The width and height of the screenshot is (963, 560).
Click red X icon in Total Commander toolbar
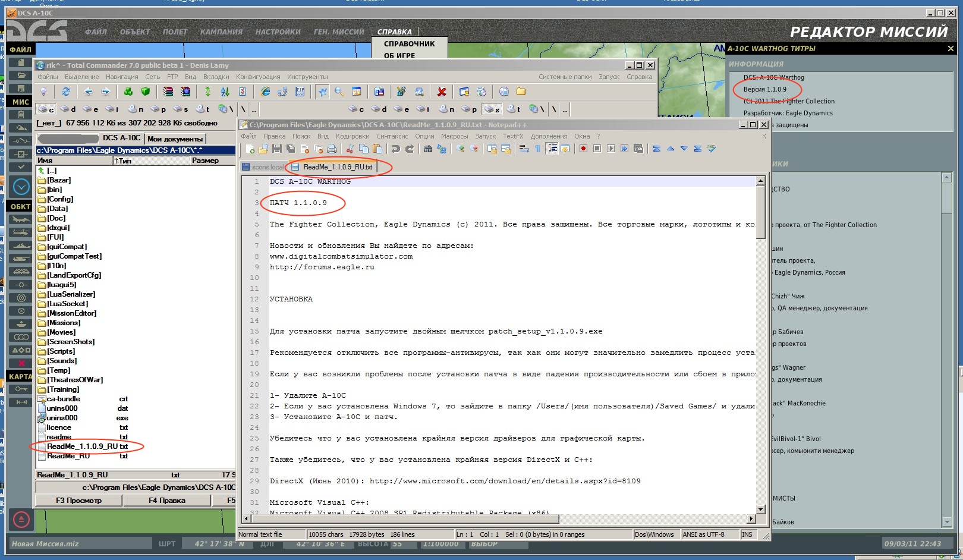(x=442, y=92)
